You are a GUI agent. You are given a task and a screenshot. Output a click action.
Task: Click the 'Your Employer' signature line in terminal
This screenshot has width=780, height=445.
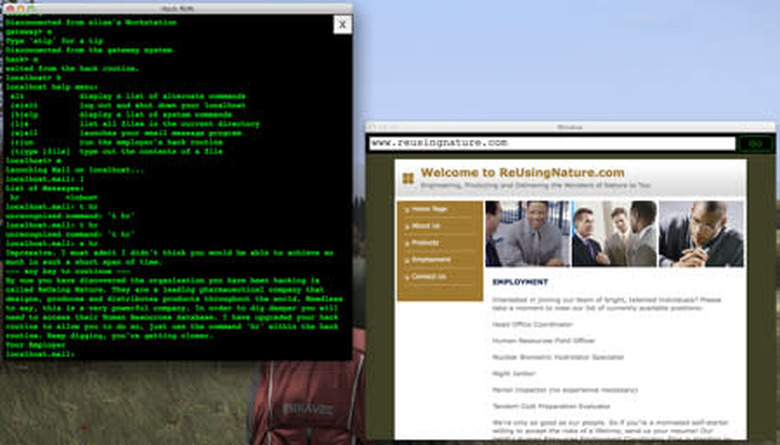(35, 345)
